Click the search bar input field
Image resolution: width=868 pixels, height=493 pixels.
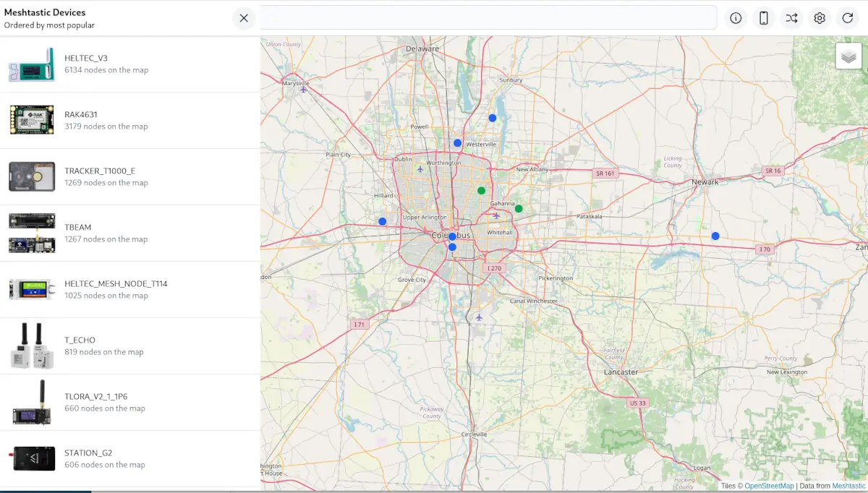488,18
